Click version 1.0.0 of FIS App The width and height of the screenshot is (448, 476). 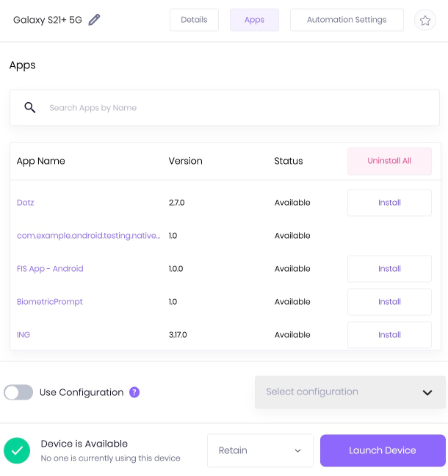pos(176,269)
